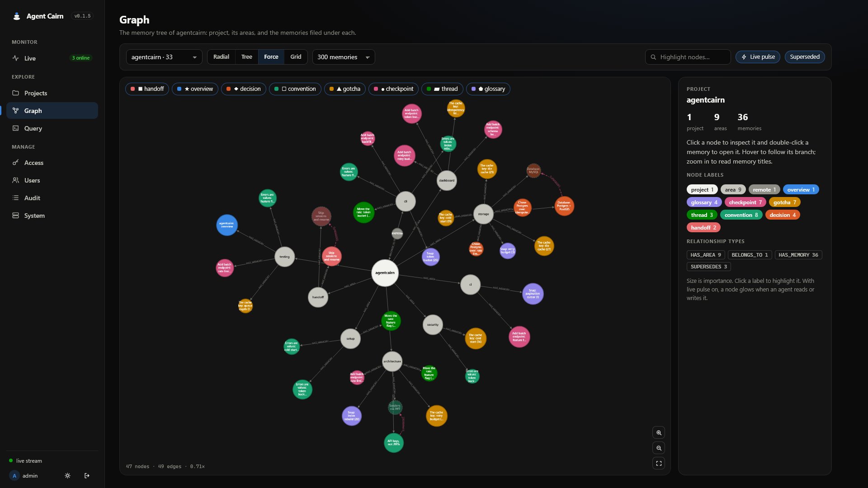
Task: Toggle handoff filter chip
Action: pyautogui.click(x=147, y=89)
